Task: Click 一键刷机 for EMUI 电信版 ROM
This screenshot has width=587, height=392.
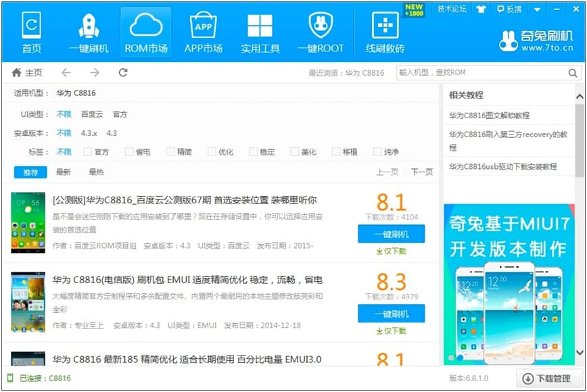Action: [391, 314]
